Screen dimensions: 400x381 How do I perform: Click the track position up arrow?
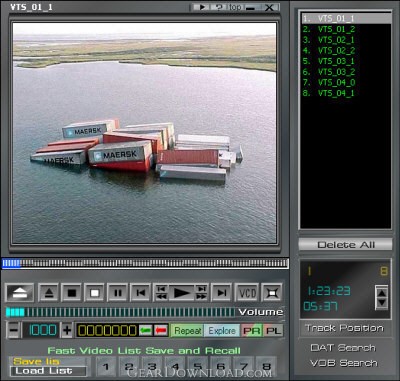click(x=381, y=293)
